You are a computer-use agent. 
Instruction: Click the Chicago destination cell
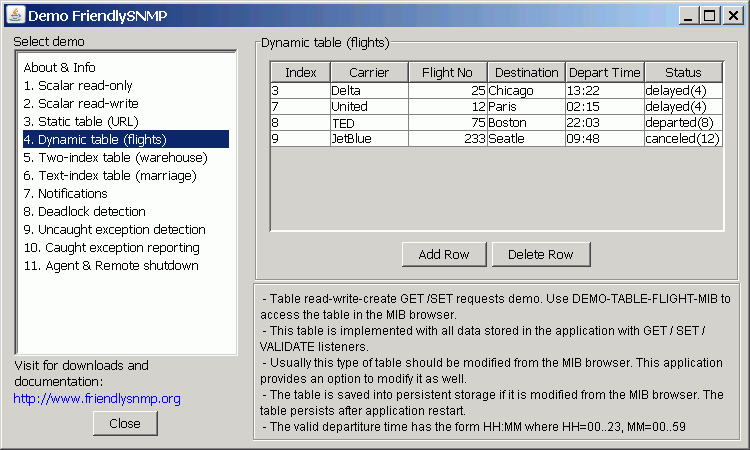[526, 90]
